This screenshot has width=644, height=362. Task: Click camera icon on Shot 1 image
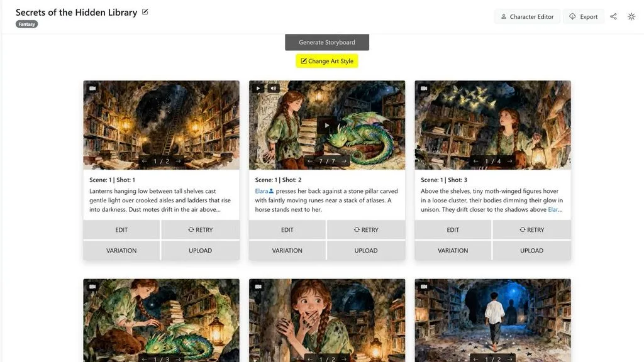(92, 88)
